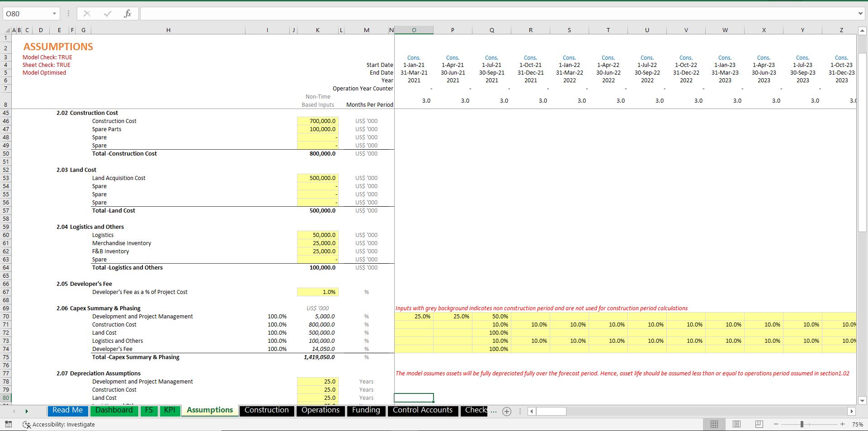The width and height of the screenshot is (868, 431).
Task: Open the Name Box dropdown arrow
Action: [x=54, y=14]
